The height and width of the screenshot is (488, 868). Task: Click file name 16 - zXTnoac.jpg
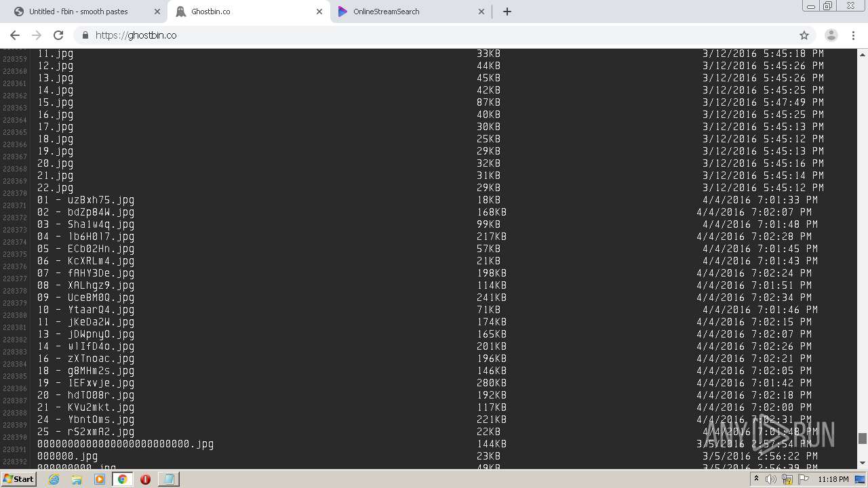[x=86, y=359]
